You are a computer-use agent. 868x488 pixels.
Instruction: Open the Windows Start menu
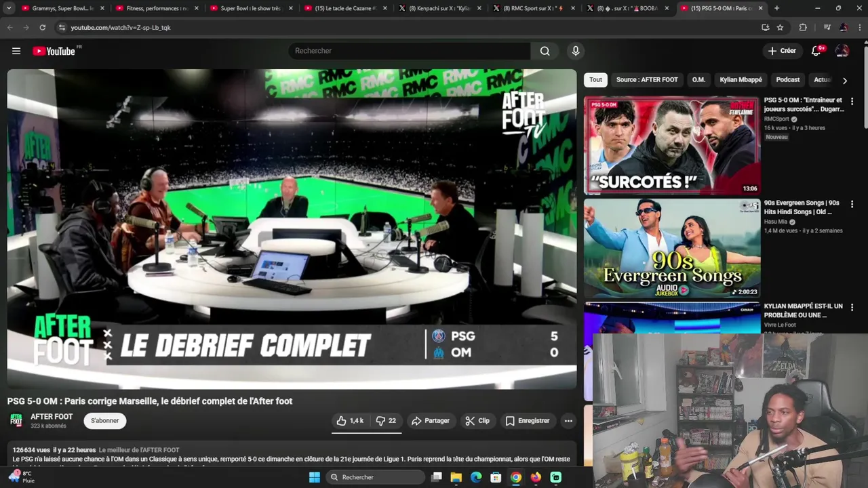[x=315, y=477]
